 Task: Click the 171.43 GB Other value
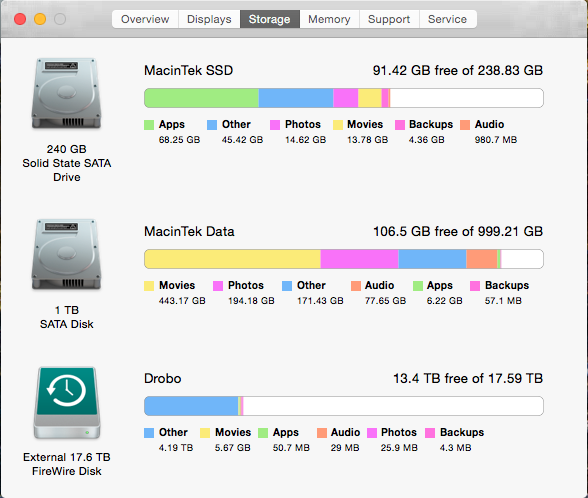(x=320, y=301)
